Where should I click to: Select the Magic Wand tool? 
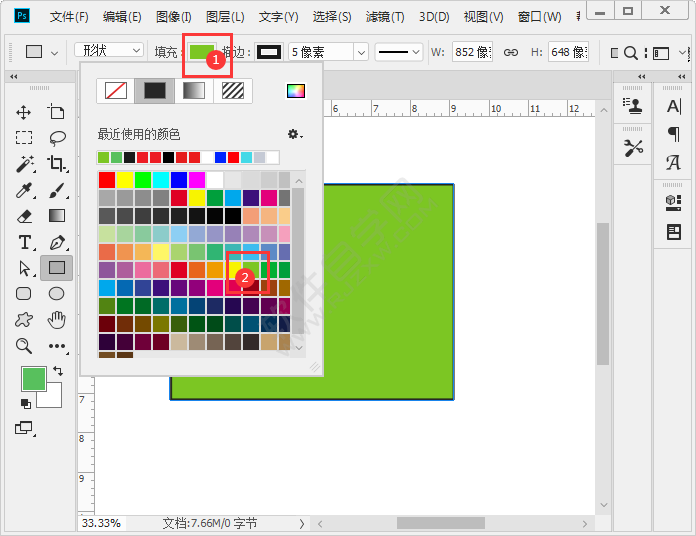pyautogui.click(x=24, y=164)
